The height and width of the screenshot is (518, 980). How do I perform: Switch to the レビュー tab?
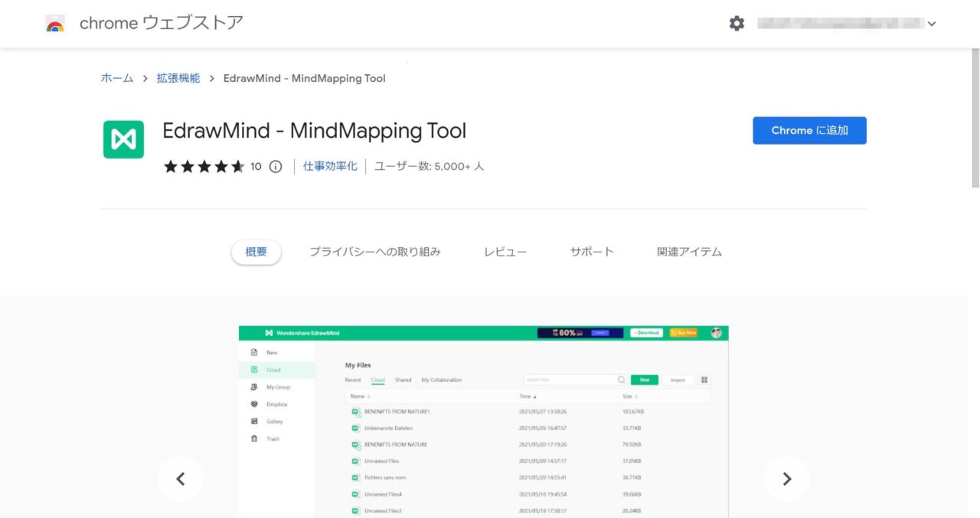(x=505, y=251)
